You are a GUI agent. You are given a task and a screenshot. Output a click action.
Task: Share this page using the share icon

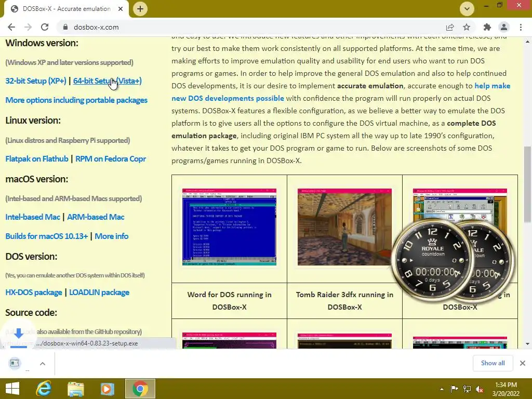[x=450, y=27]
